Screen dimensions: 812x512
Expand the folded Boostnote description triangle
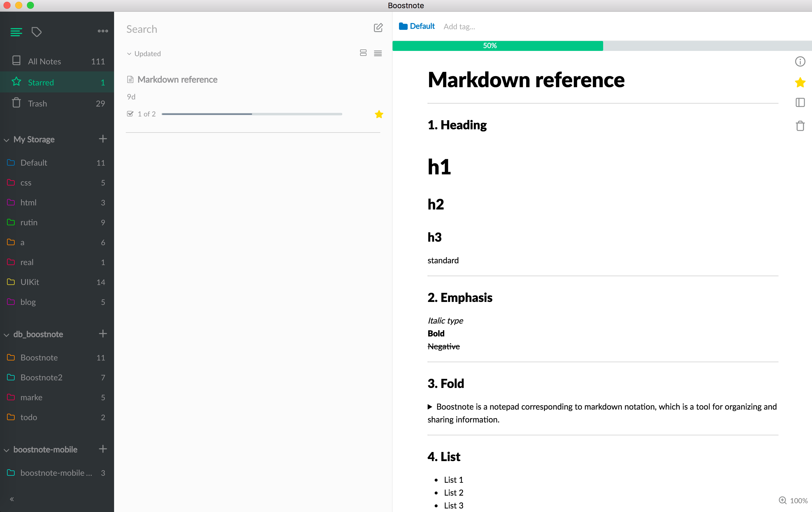pyautogui.click(x=430, y=407)
